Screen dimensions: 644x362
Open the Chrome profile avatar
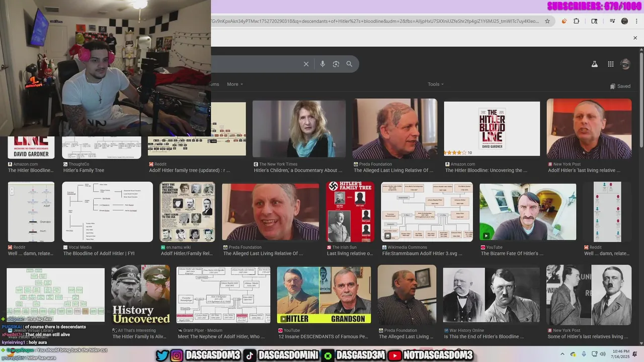click(624, 21)
